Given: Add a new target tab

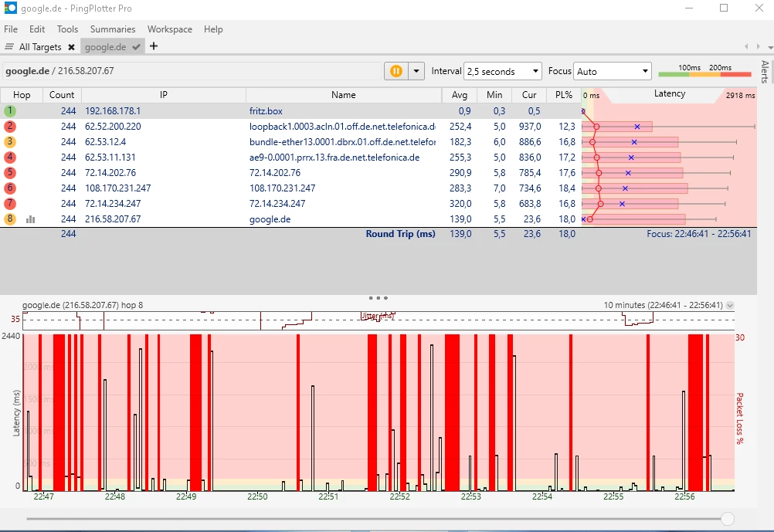Looking at the screenshot, I should (154, 46).
